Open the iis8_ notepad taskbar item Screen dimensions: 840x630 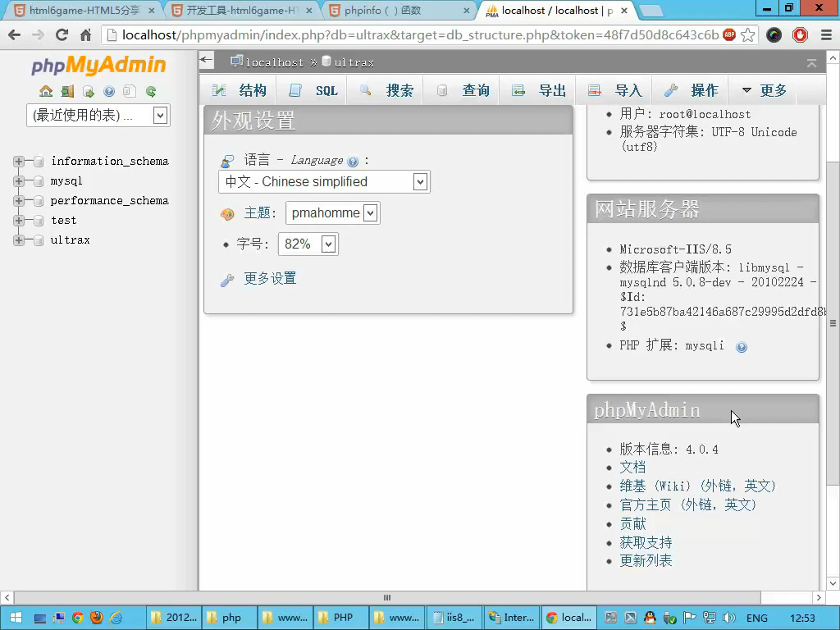point(453,618)
